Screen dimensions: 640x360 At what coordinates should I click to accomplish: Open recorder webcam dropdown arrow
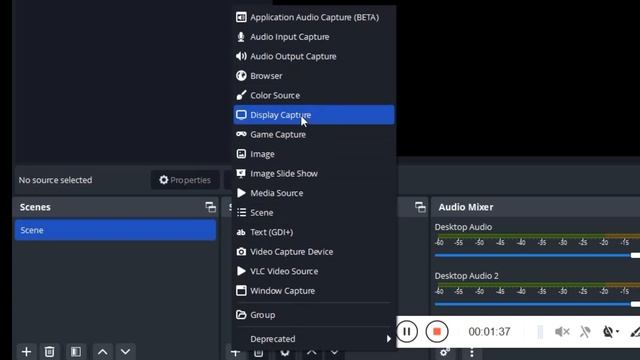(617, 331)
